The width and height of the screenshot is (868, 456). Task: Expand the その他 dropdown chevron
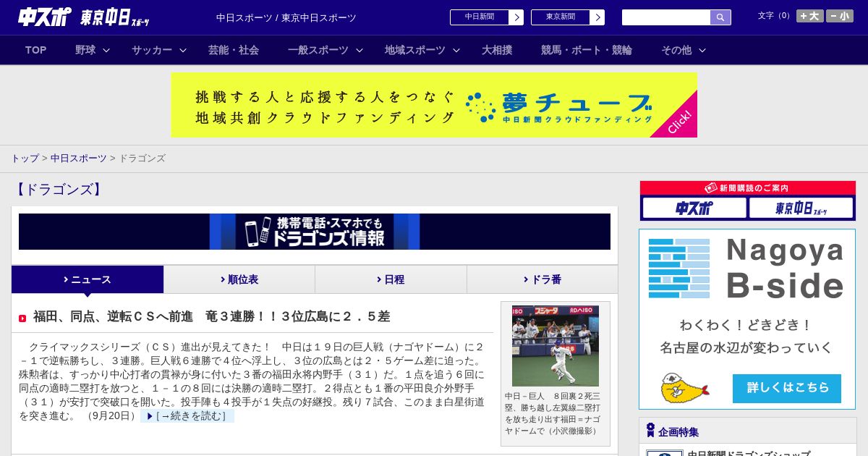(x=702, y=50)
